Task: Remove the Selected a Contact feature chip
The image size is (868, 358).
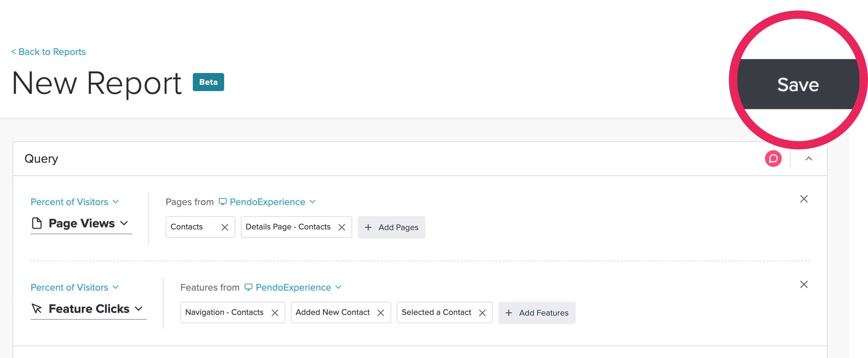Action: (482, 313)
